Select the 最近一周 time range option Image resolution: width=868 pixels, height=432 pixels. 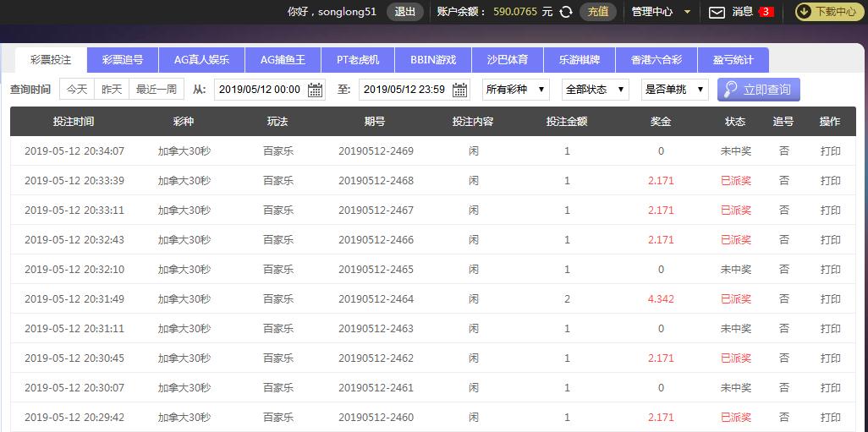tap(156, 90)
